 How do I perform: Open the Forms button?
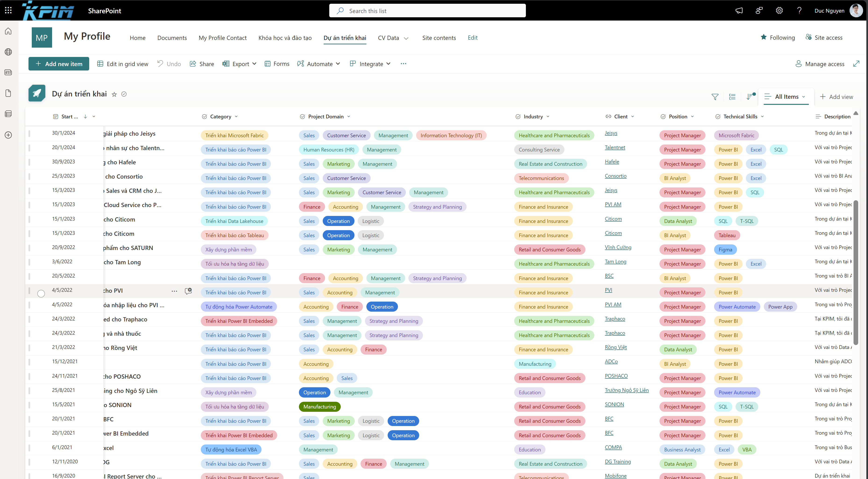click(277, 64)
